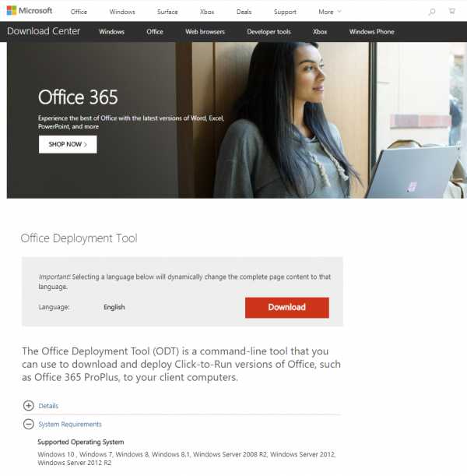This screenshot has height=476, width=467.
Task: Expand the Details plus icon
Action: click(29, 406)
